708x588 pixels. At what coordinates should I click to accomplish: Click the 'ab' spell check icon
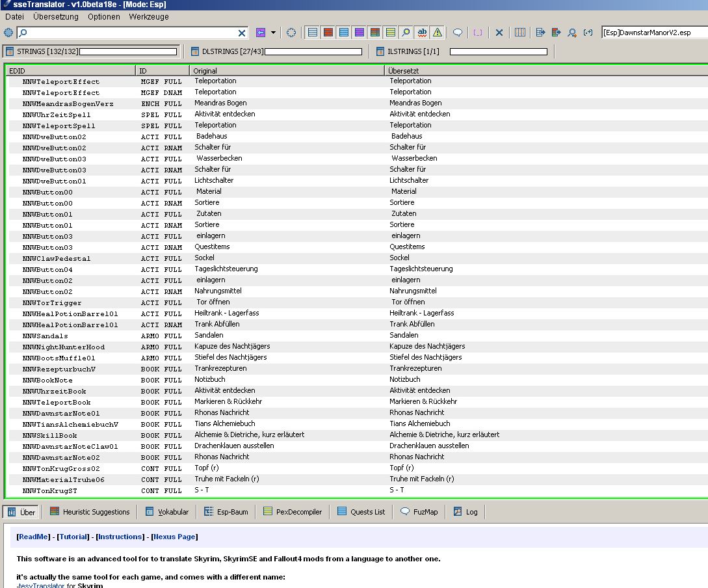422,33
